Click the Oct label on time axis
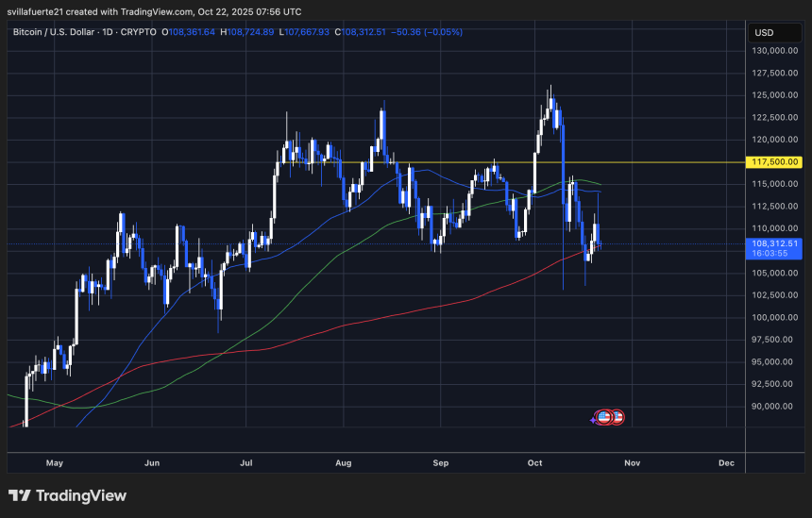The width and height of the screenshot is (812, 518). (x=535, y=463)
